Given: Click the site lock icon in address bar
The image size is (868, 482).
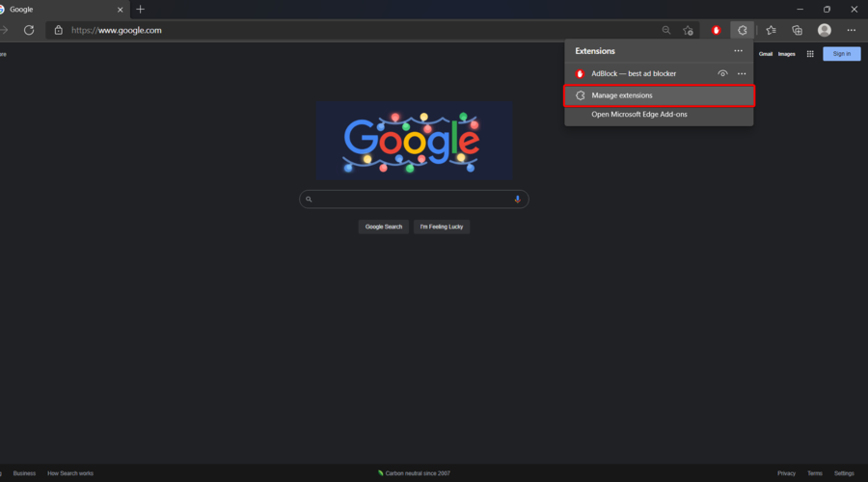Looking at the screenshot, I should click(x=58, y=31).
